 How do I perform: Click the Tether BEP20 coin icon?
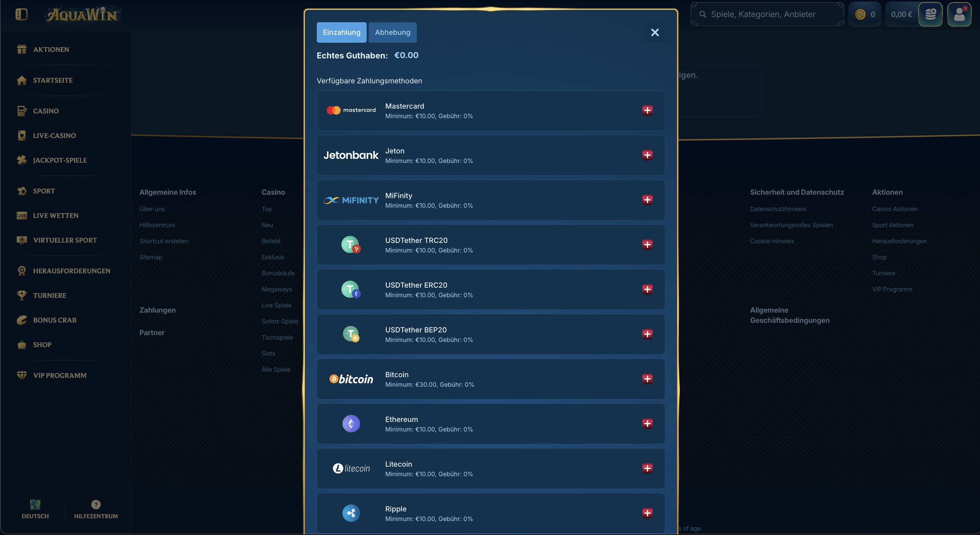tap(351, 334)
